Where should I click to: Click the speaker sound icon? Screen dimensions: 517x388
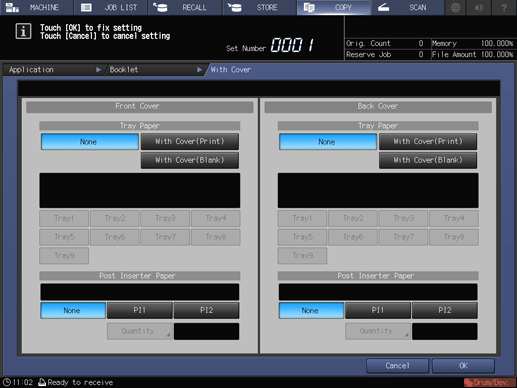[479, 7]
